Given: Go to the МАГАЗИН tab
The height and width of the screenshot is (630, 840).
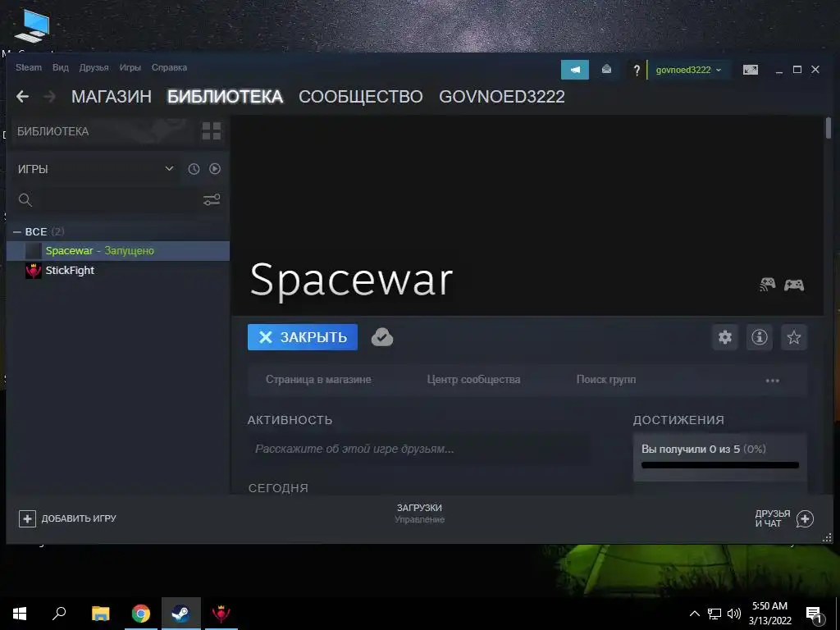Looking at the screenshot, I should point(112,97).
